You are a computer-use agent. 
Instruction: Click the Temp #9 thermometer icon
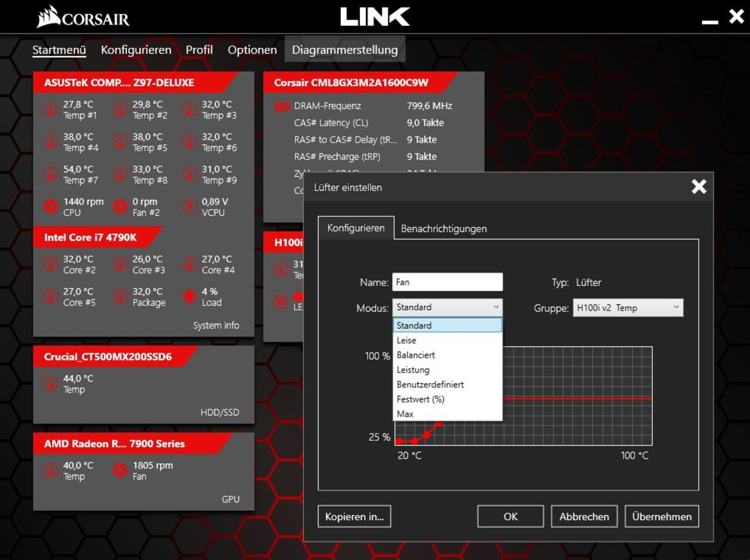pyautogui.click(x=190, y=175)
